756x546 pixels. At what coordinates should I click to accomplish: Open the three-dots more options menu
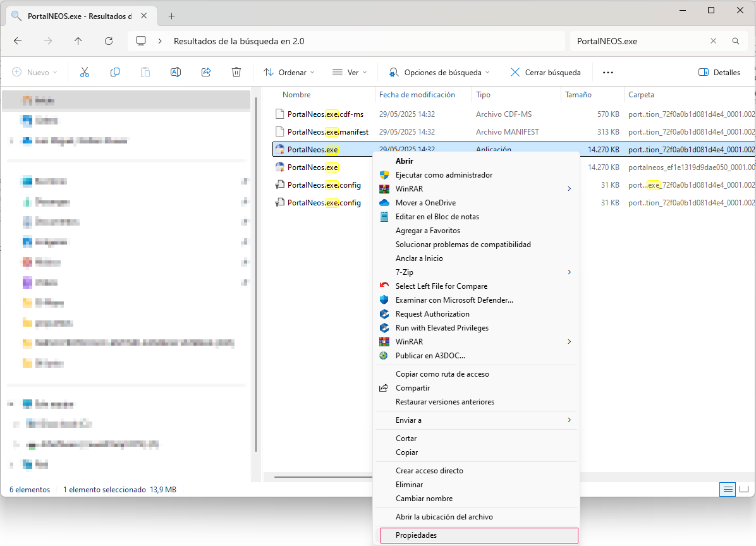pyautogui.click(x=608, y=72)
